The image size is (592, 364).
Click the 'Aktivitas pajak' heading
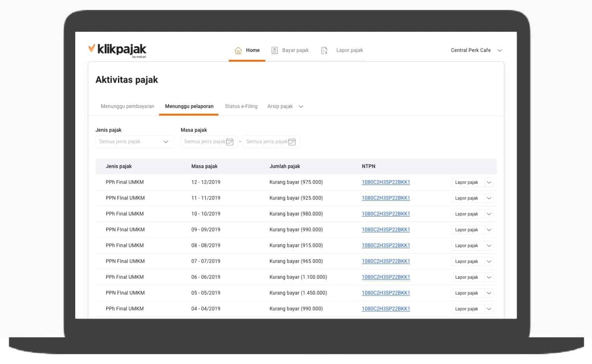click(127, 80)
